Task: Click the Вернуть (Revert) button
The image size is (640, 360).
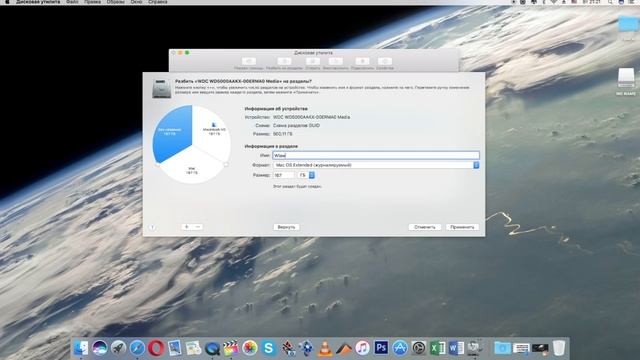Action: pyautogui.click(x=286, y=227)
